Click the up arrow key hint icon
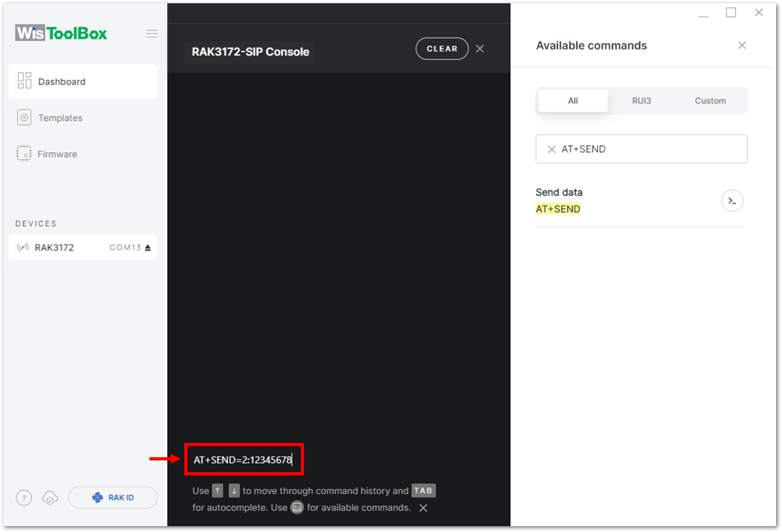 (x=218, y=491)
